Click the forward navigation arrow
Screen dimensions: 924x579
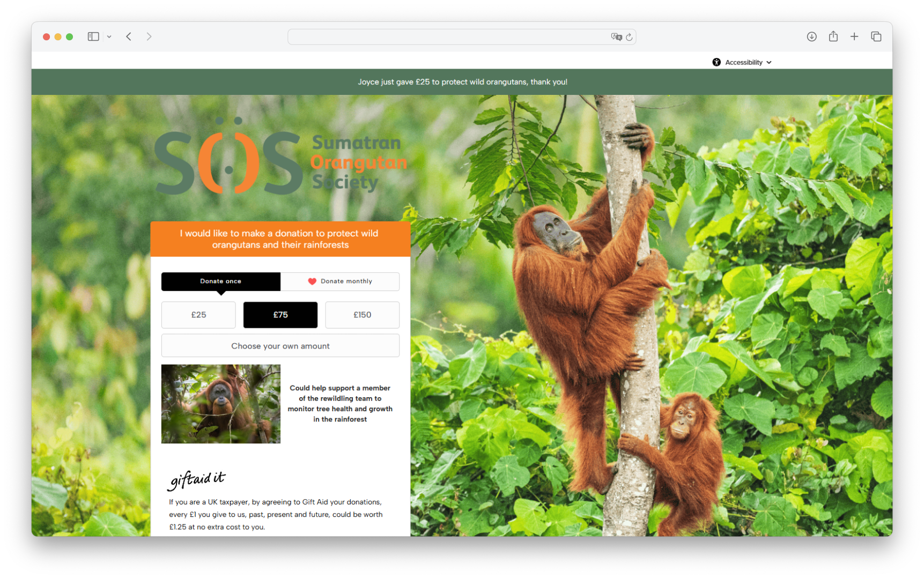point(149,36)
